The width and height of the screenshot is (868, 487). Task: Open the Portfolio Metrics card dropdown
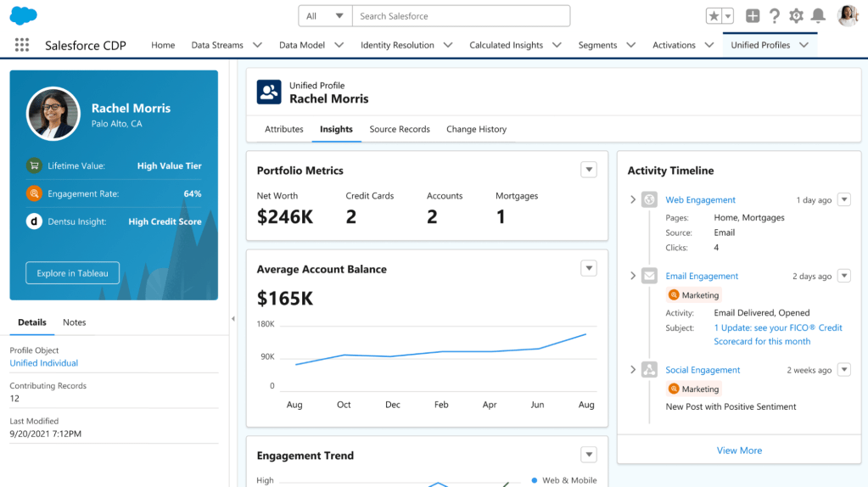click(x=589, y=170)
